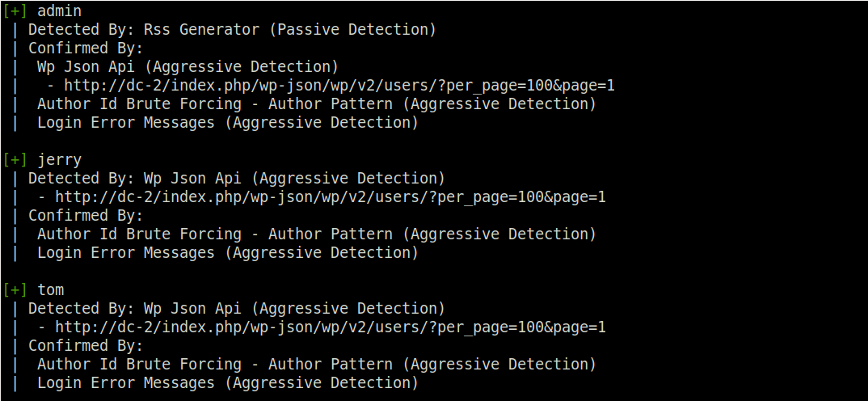Viewport: 868px width, 401px height.
Task: Click Wp Json Api line under admin Confirmed By
Action: click(188, 67)
